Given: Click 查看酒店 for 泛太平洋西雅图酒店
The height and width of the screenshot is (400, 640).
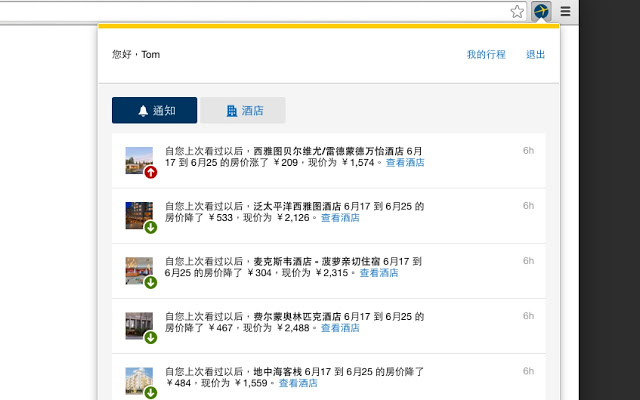Looking at the screenshot, I should (x=340, y=218).
